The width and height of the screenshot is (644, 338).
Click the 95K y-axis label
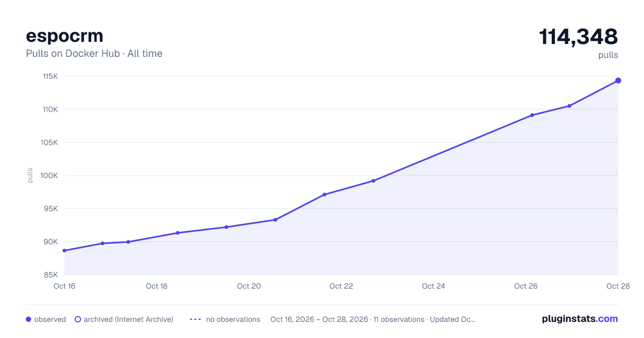[51, 209]
